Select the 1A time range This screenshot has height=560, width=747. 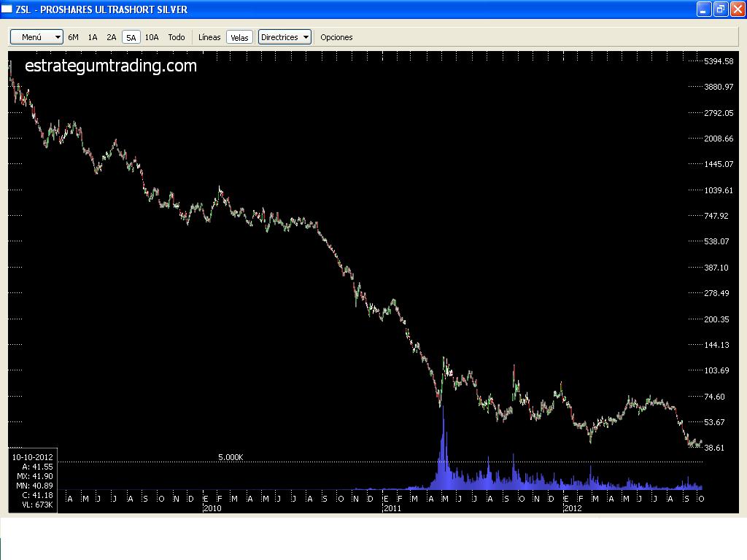pos(93,37)
